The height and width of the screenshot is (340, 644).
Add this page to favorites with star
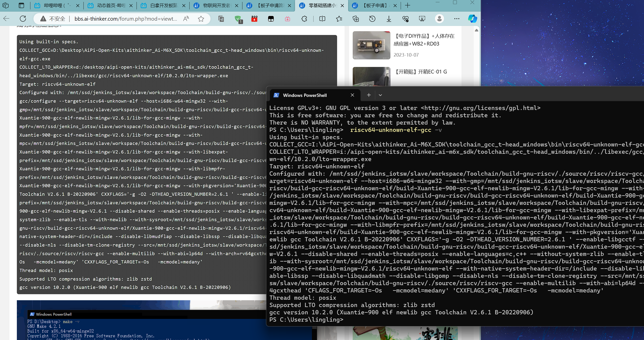pyautogui.click(x=201, y=19)
